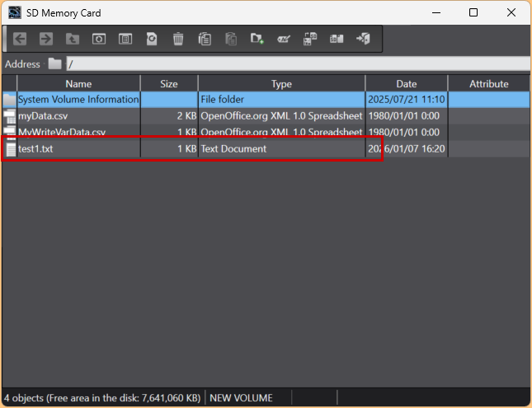
Task: Click the Back arrow toolbar button
Action: pyautogui.click(x=20, y=39)
